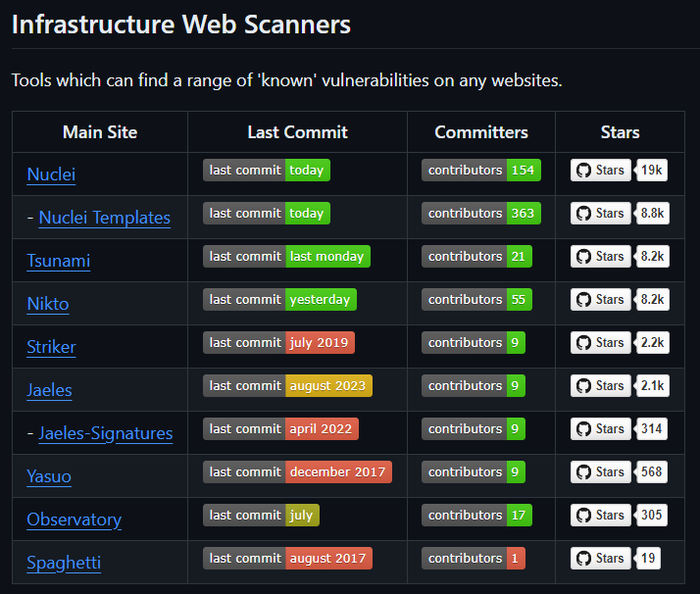Click Jaeles-Signatures' contributors 9 badge
This screenshot has height=594, width=700.
click(x=474, y=429)
